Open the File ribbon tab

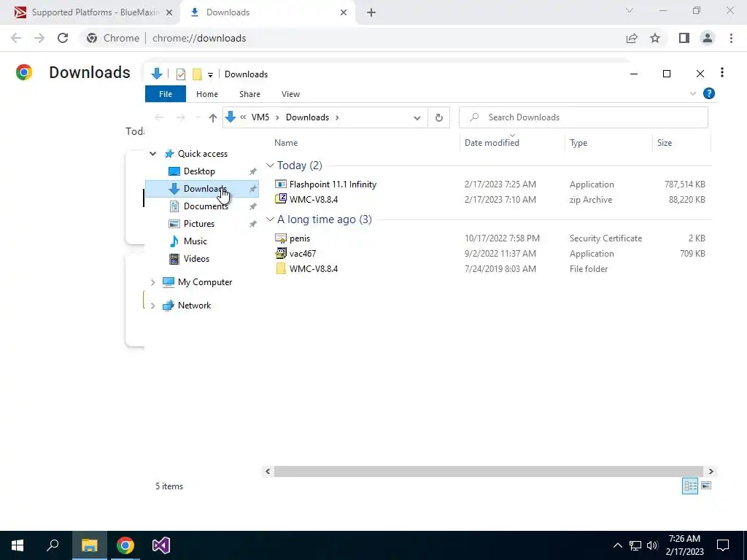pyautogui.click(x=166, y=94)
